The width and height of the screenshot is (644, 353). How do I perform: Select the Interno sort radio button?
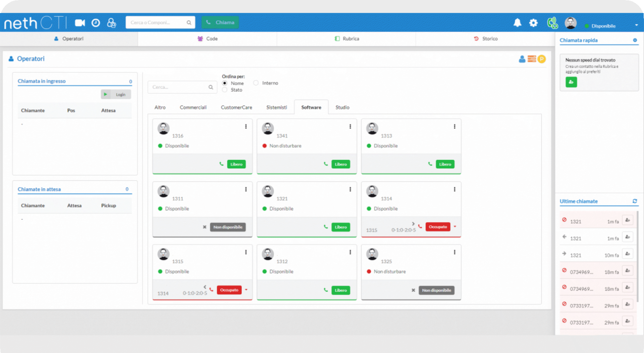click(256, 83)
